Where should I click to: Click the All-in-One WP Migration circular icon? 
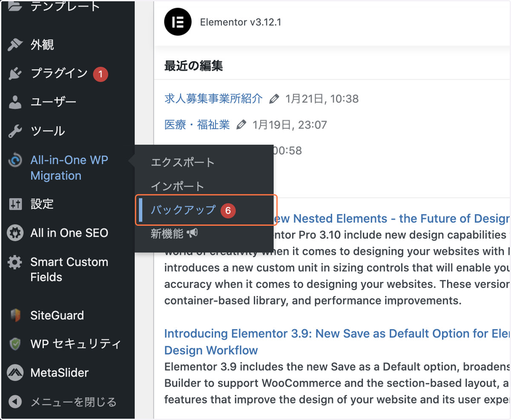pos(15,161)
